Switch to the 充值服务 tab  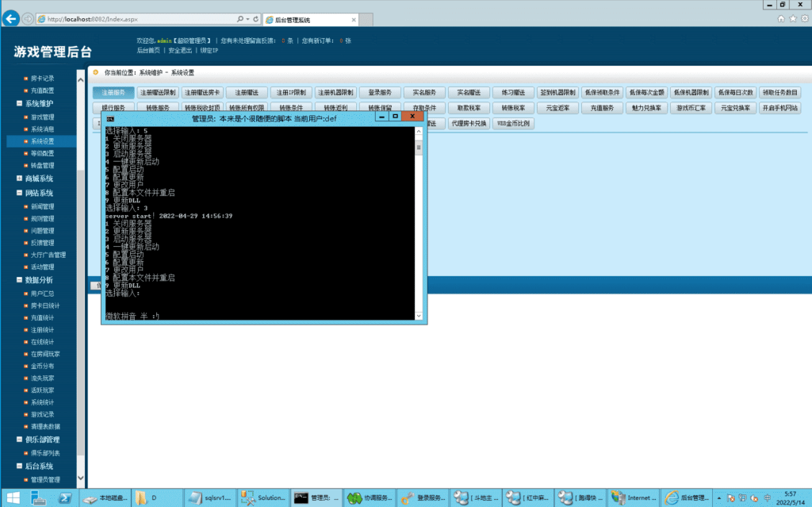(602, 107)
